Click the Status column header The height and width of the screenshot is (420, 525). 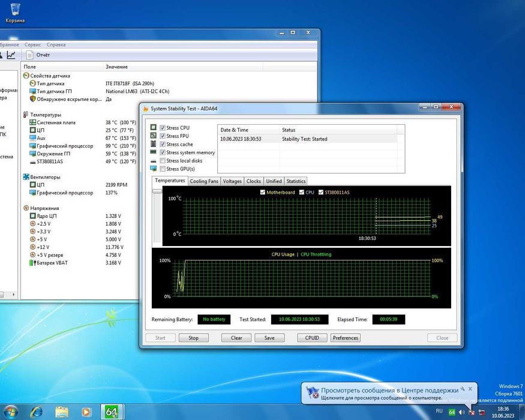coord(338,130)
